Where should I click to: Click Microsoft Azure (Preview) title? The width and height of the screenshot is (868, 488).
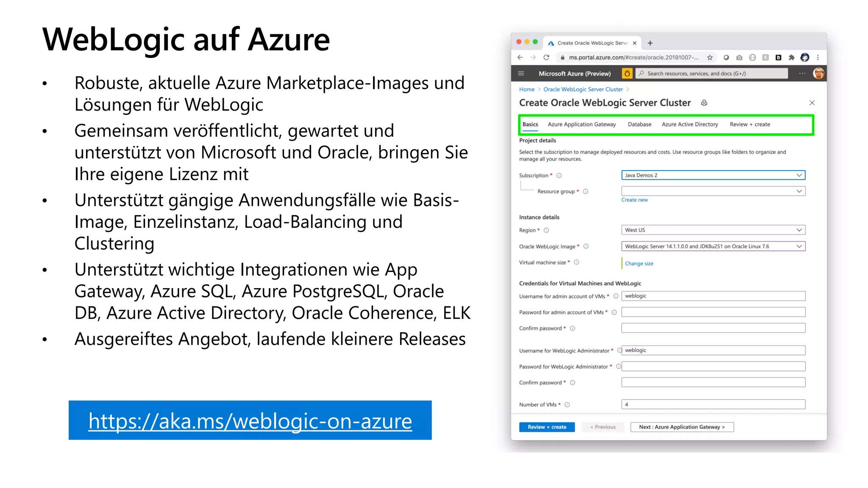575,73
